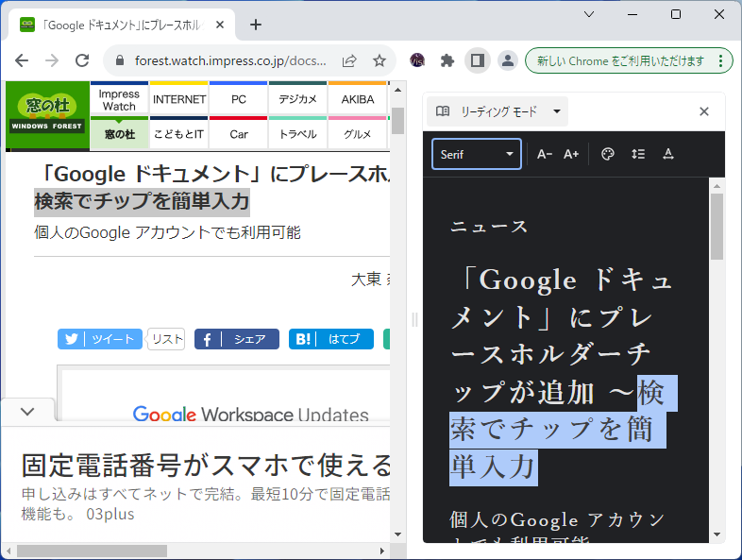This screenshot has height=560, width=742.
Task: Click the reading panel scrollbar thumb
Action: click(717, 227)
